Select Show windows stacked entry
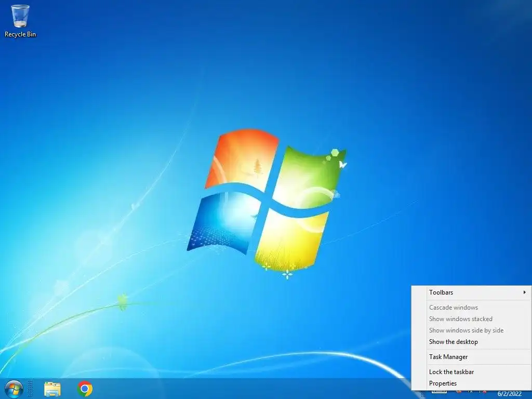Viewport: 532px width, 399px height. [x=471, y=319]
